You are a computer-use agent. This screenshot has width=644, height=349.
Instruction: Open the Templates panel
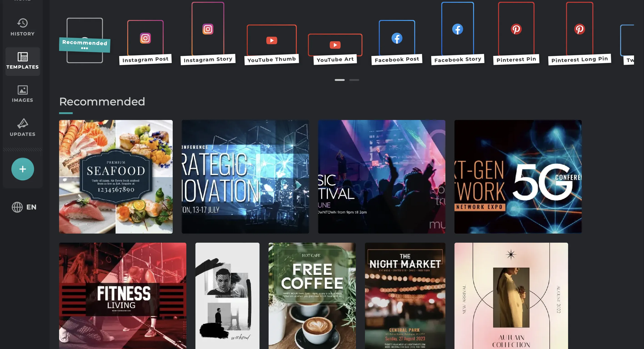(x=23, y=60)
